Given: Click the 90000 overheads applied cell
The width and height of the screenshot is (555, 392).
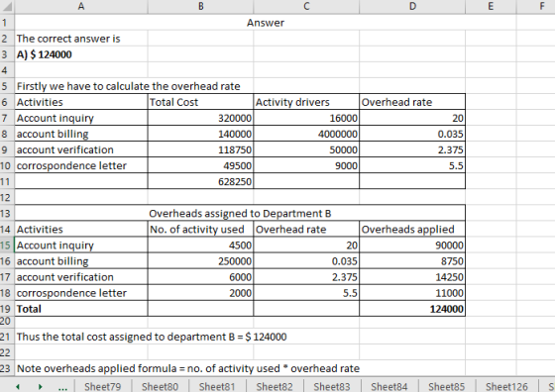Looking at the screenshot, I should click(x=412, y=245).
